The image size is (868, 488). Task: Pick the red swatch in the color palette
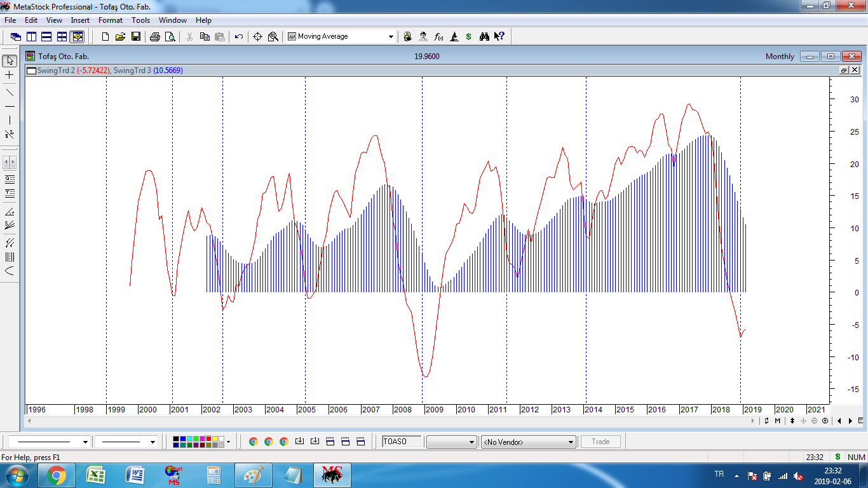point(208,439)
